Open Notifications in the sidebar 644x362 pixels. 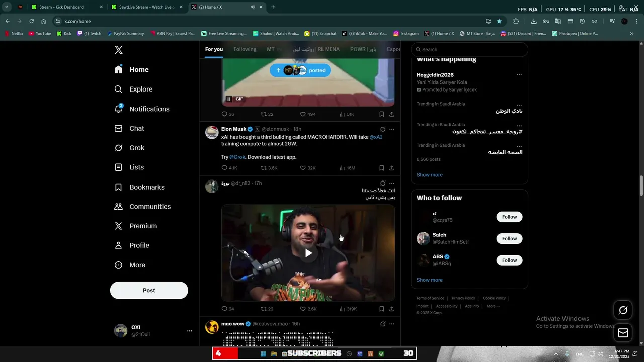(x=142, y=109)
